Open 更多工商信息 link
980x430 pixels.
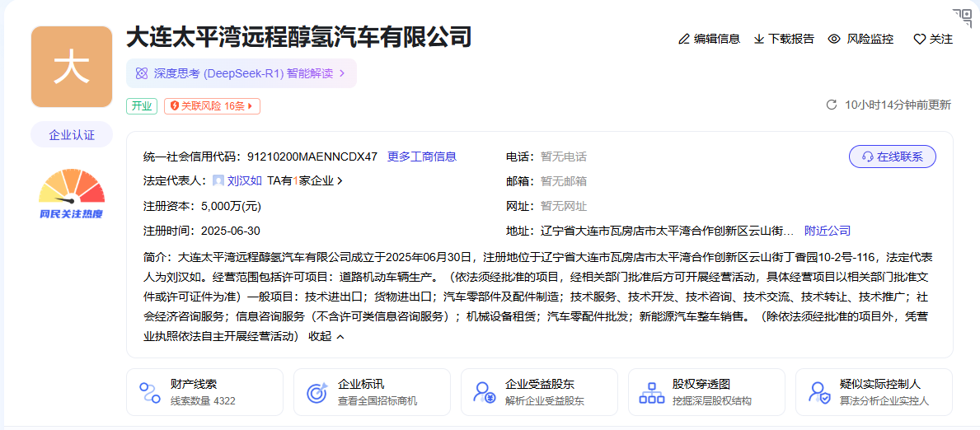pos(422,157)
